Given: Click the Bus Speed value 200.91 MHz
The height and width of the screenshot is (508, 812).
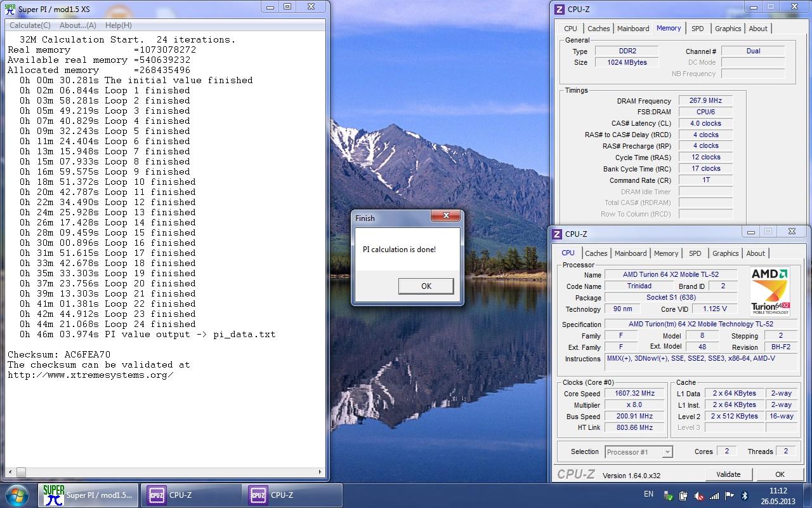Looking at the screenshot, I should click(x=634, y=417).
